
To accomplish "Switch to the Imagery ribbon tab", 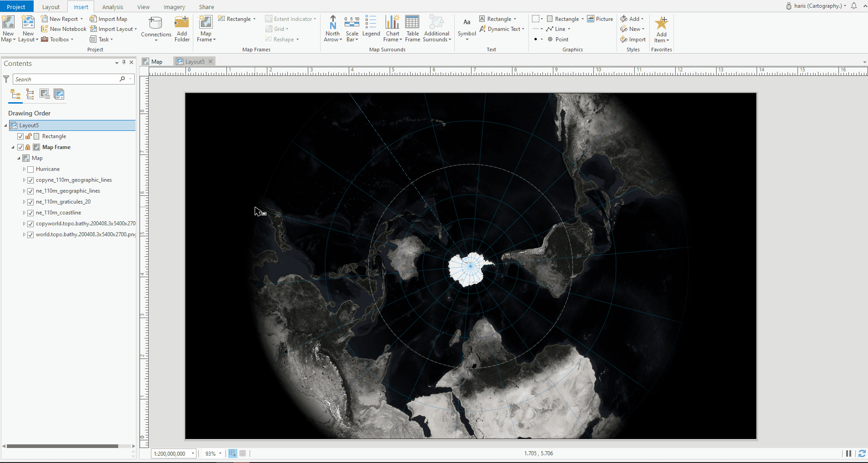I will pyautogui.click(x=174, y=7).
